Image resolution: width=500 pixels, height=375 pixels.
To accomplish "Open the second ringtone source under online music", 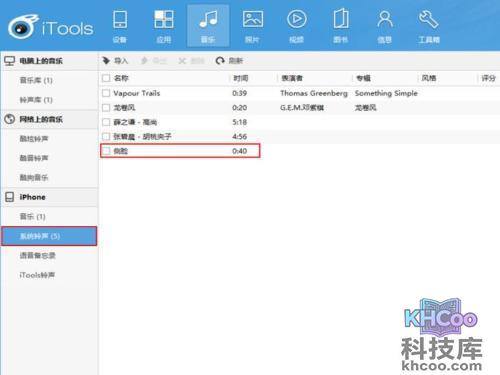I will [34, 158].
